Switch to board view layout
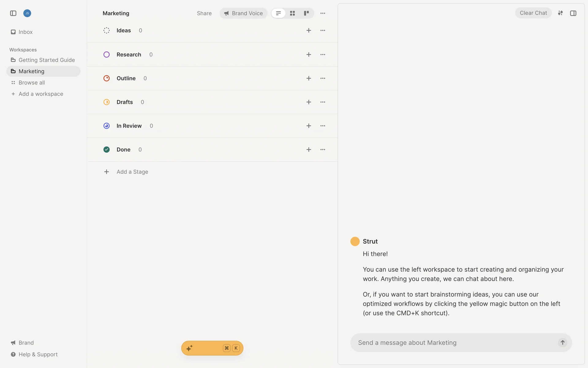Viewport: 588px width, 368px height. tap(306, 13)
